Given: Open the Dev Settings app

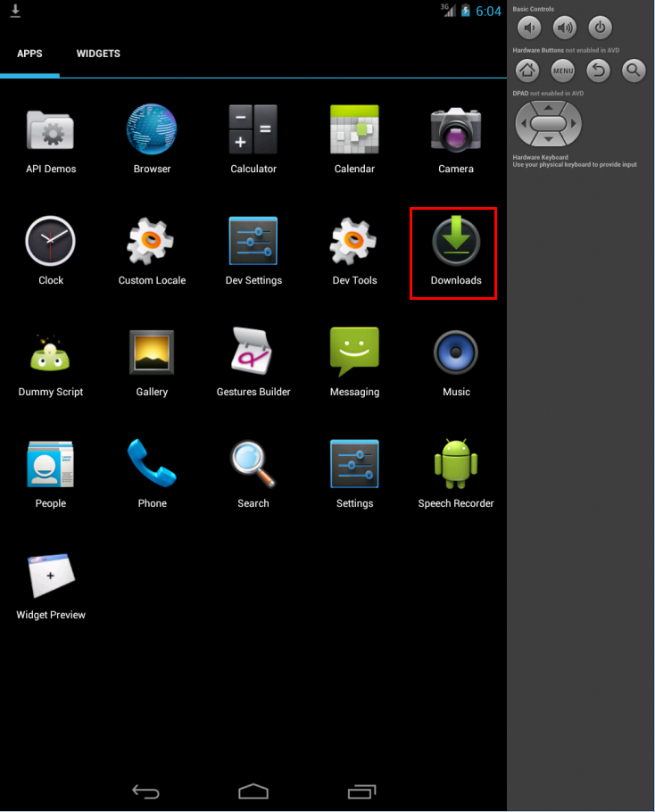Looking at the screenshot, I should (x=253, y=251).
